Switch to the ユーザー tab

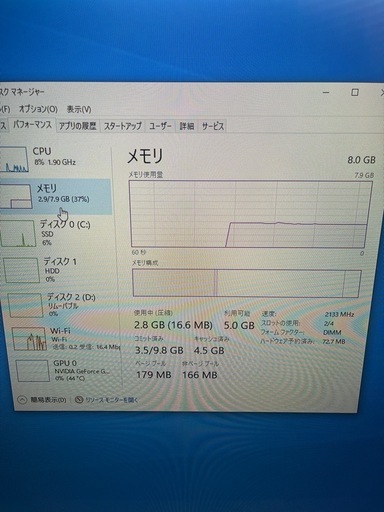(160, 126)
